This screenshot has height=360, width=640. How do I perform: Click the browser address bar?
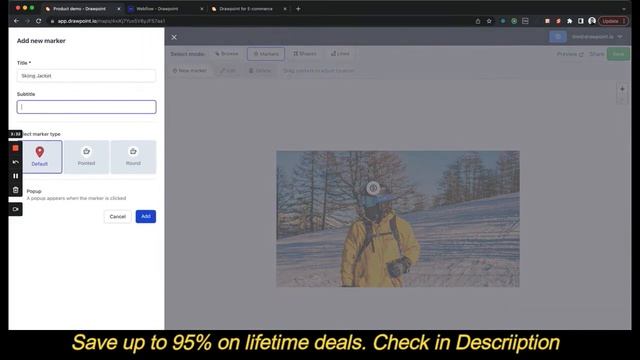pos(261,21)
